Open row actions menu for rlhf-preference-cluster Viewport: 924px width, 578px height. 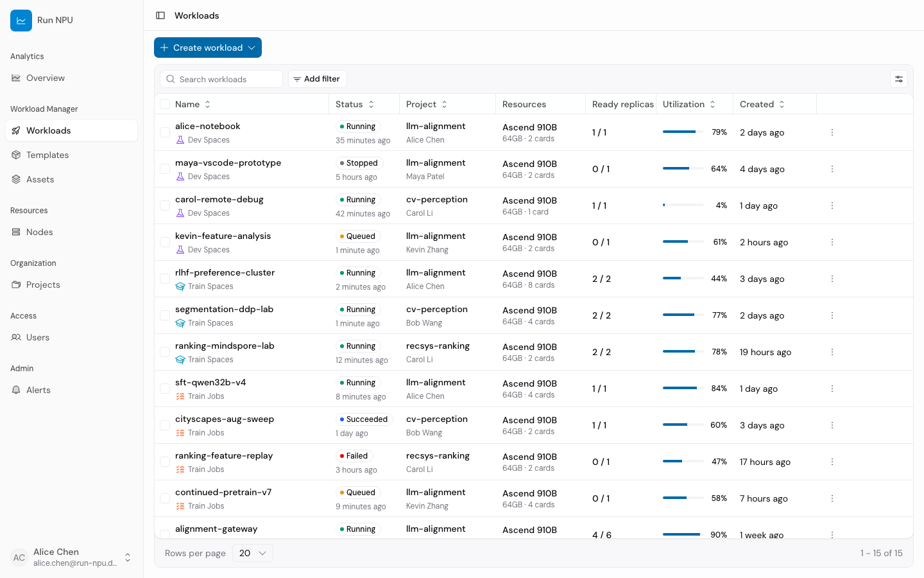[x=832, y=279]
